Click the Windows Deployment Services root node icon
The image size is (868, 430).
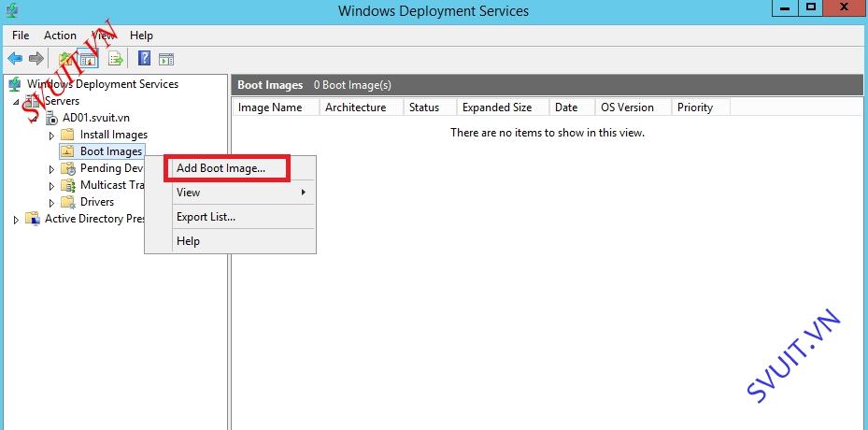(x=15, y=84)
